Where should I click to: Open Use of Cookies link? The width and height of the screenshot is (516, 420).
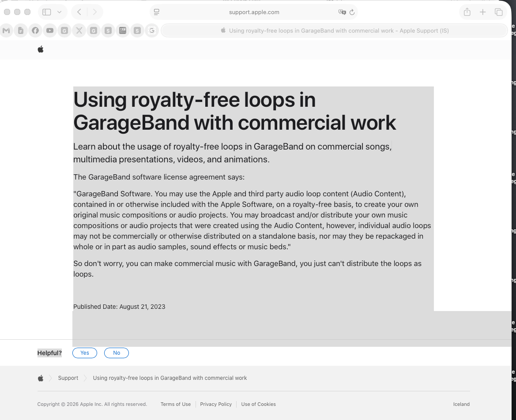tap(258, 404)
